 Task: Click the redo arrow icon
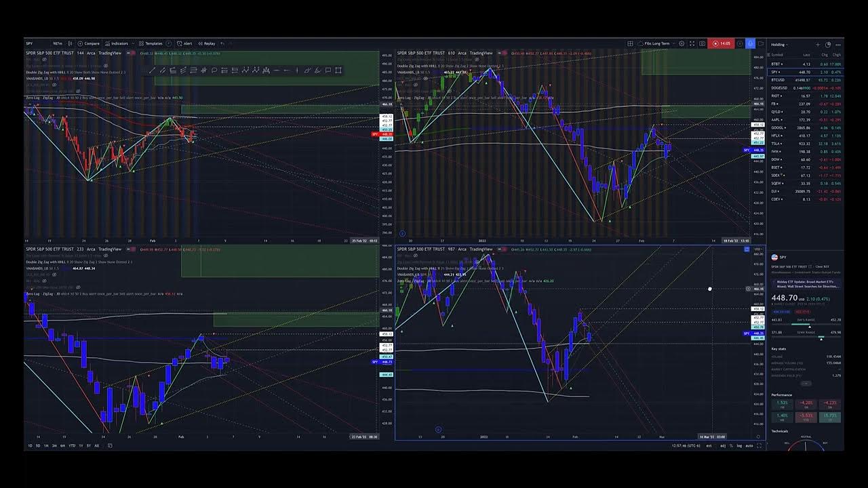click(231, 43)
